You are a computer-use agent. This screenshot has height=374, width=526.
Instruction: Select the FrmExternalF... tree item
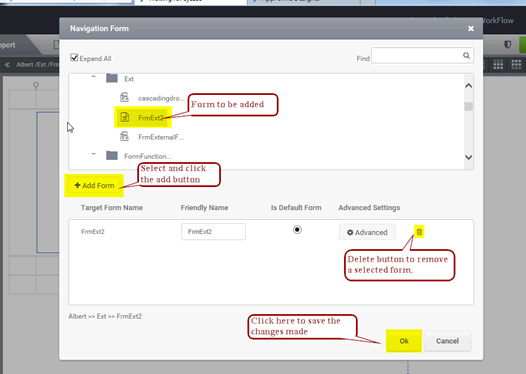[x=161, y=137]
